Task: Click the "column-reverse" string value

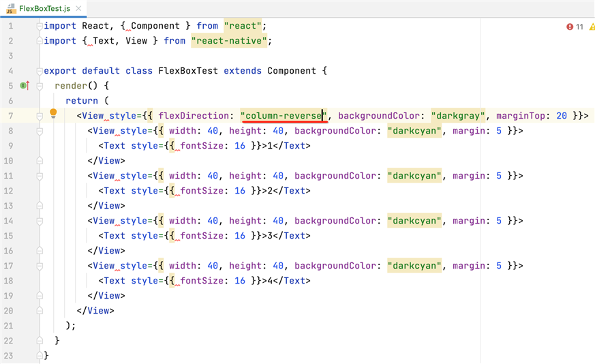Action: coord(283,116)
